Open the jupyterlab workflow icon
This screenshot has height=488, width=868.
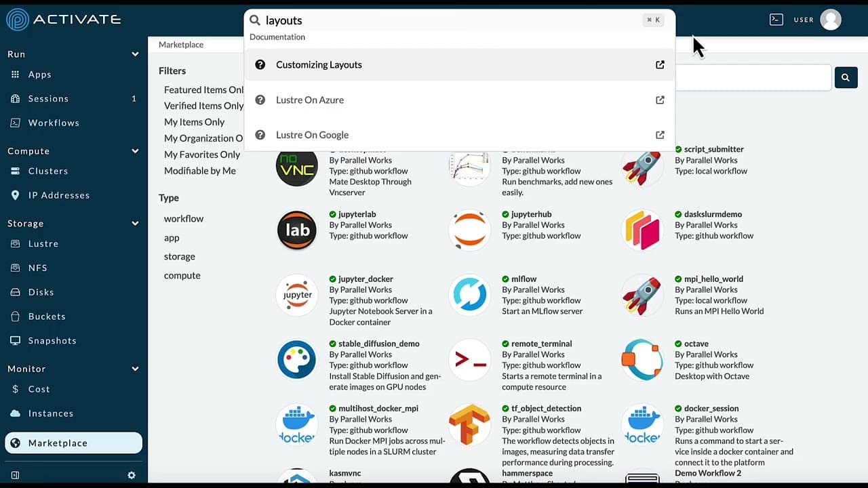(x=297, y=230)
